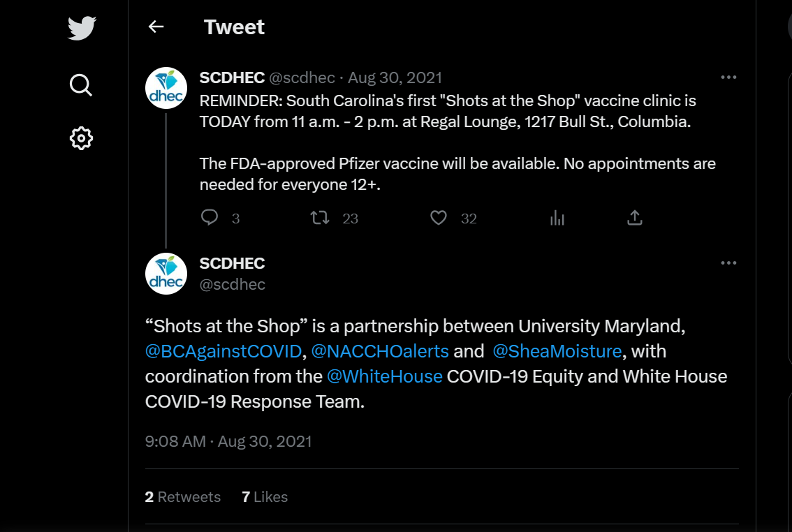792x532 pixels.
Task: Open the @BCAgainstCOVID mention
Action: 223,351
